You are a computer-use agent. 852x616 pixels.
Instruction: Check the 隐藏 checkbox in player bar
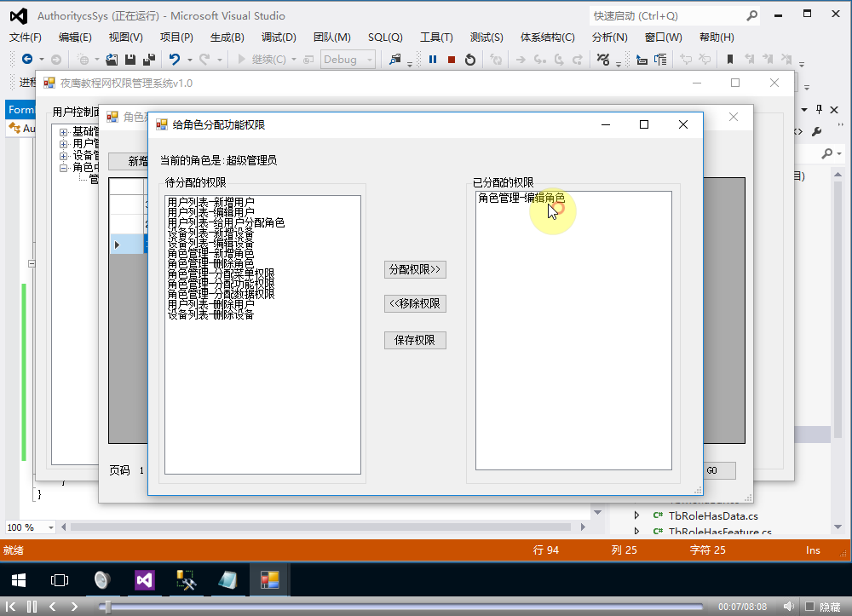coord(809,607)
